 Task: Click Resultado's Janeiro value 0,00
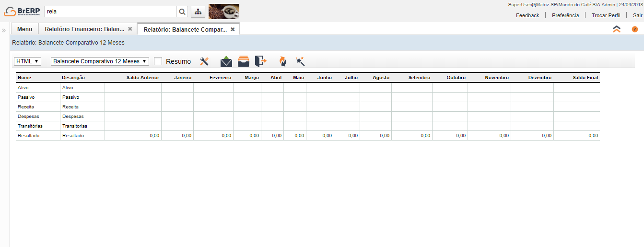(187, 136)
